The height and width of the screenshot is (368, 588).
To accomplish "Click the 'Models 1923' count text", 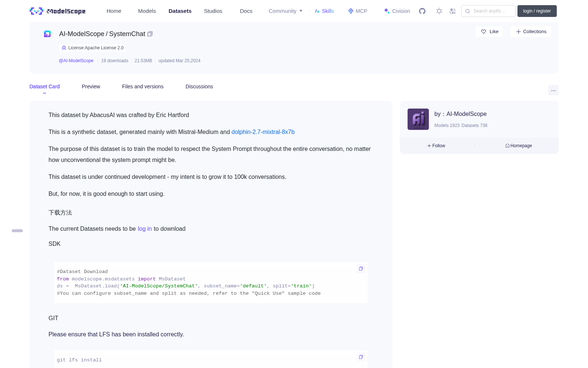I will [447, 125].
